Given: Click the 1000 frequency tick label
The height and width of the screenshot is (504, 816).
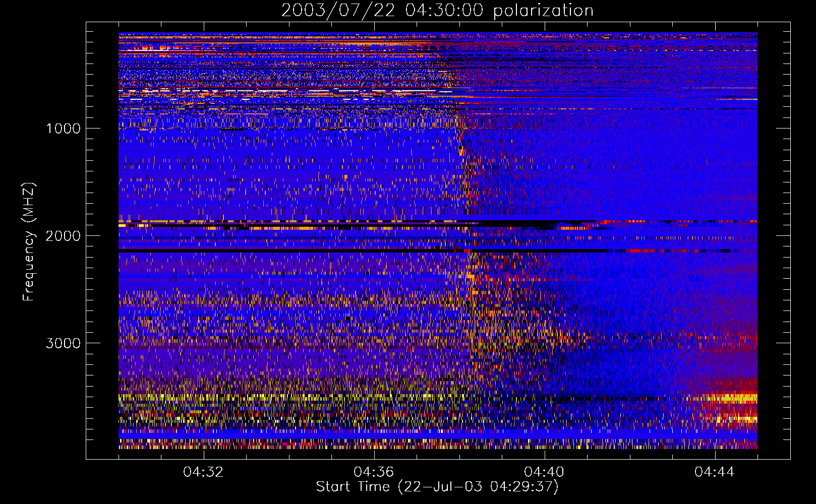Looking at the screenshot, I should [x=63, y=129].
